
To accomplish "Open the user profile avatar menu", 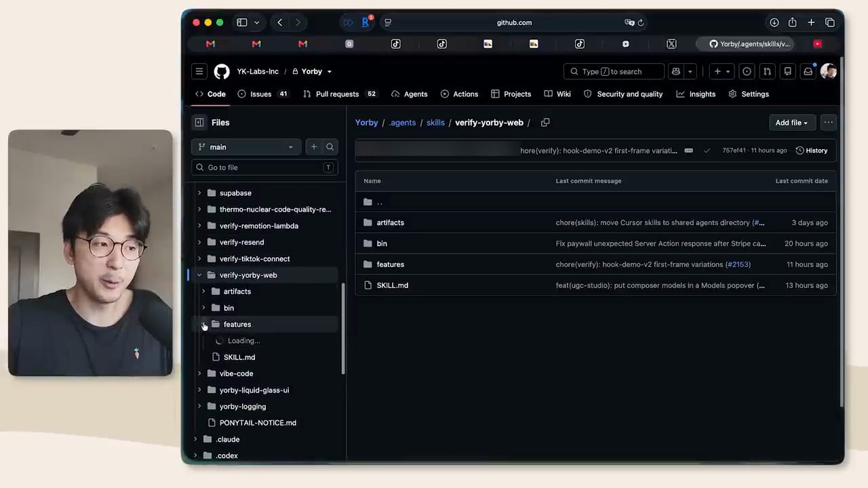I will [x=828, y=71].
